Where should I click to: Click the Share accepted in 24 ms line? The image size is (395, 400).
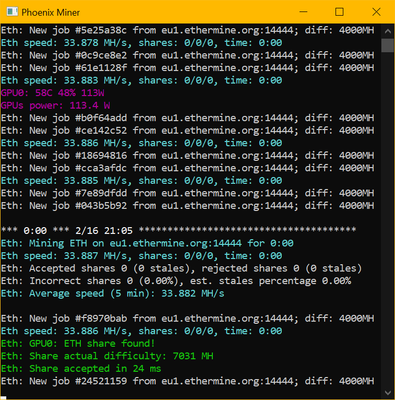point(81,369)
